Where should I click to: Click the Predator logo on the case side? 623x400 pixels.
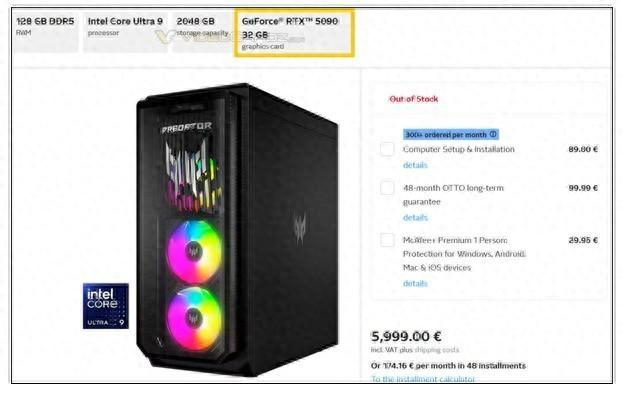pyautogui.click(x=300, y=228)
